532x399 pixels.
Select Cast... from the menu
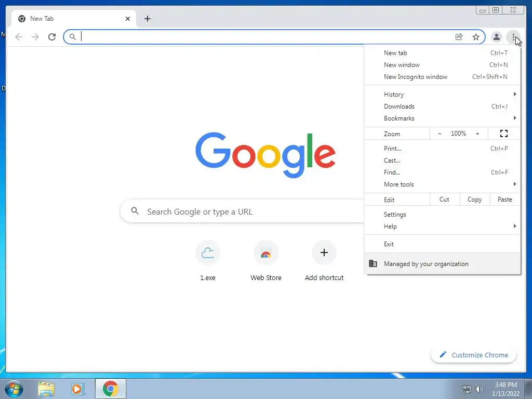pyautogui.click(x=443, y=160)
